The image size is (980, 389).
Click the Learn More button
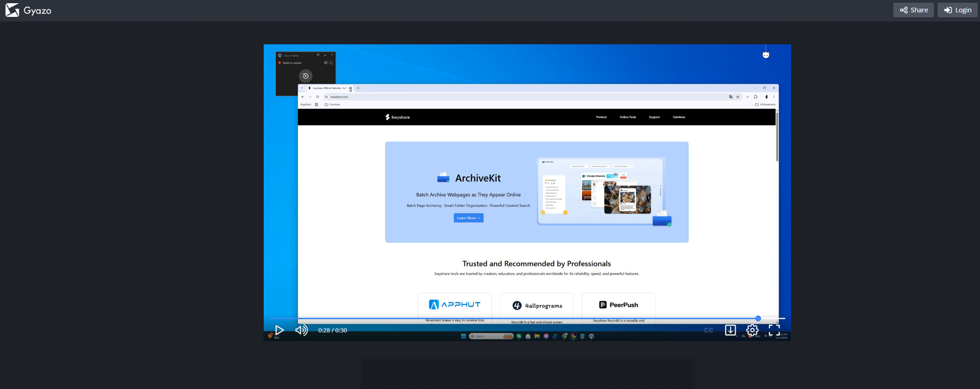point(469,218)
